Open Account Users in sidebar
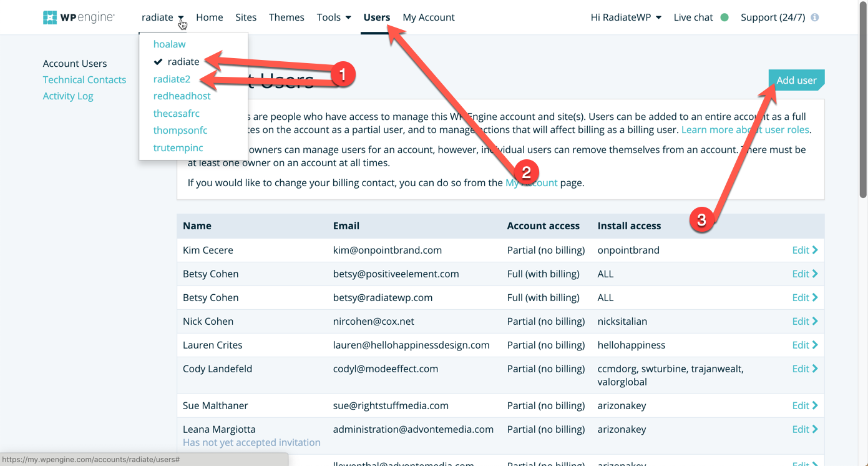The image size is (868, 466). pos(75,63)
